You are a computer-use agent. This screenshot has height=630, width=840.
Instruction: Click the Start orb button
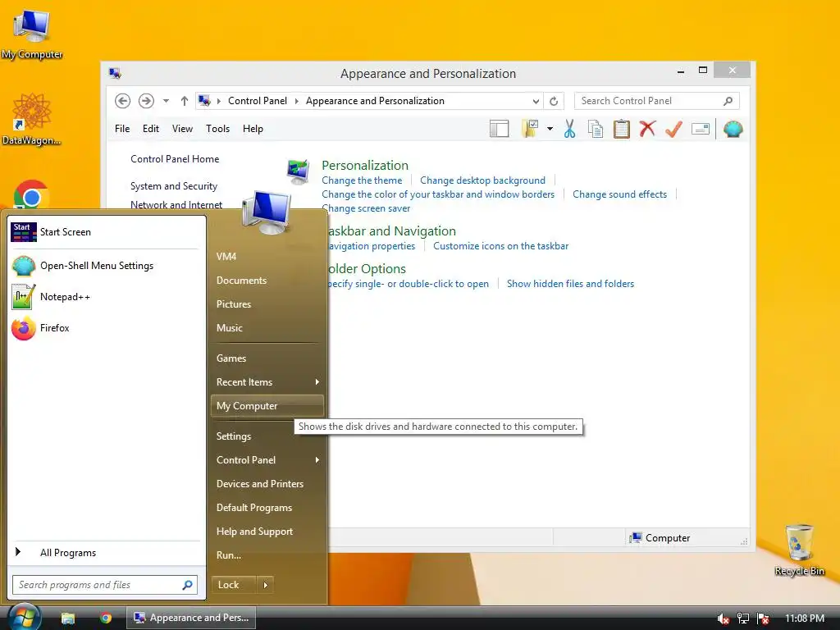point(24,617)
